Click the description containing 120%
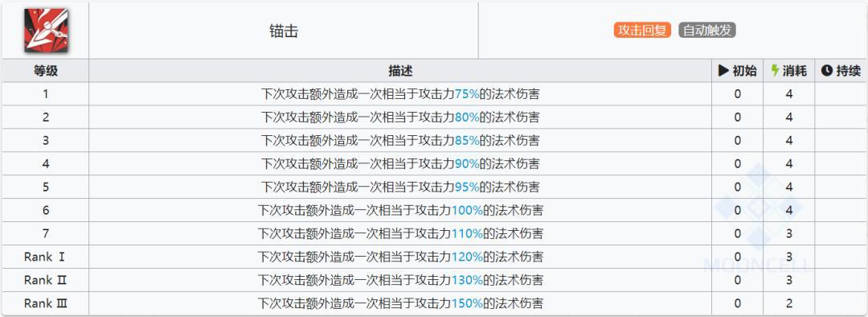Screen dimensions: 868x317 tap(400, 257)
